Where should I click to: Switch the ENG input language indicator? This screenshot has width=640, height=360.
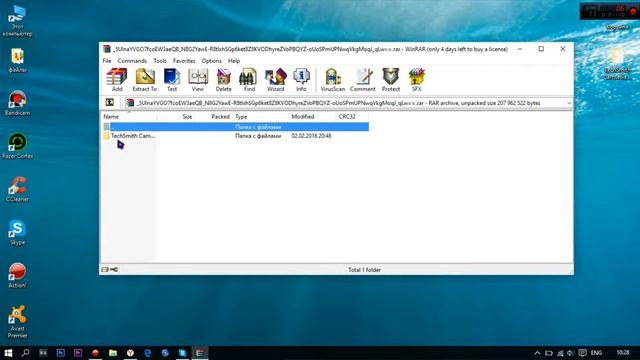tap(596, 353)
